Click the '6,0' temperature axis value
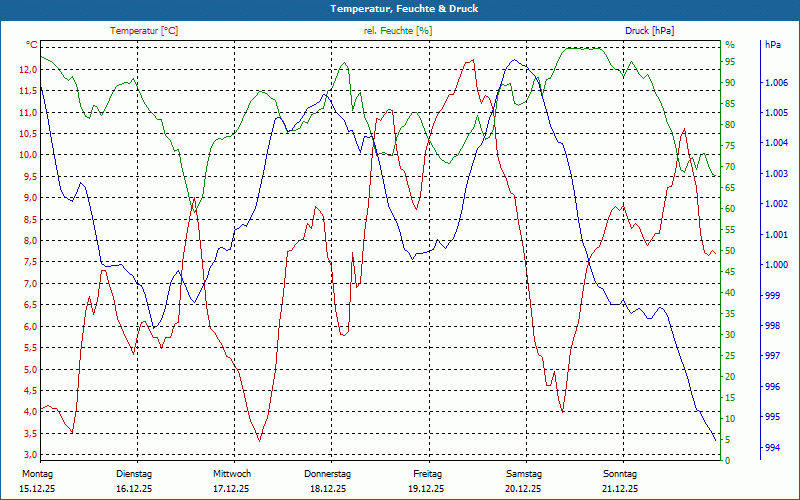800x500 pixels. click(29, 327)
